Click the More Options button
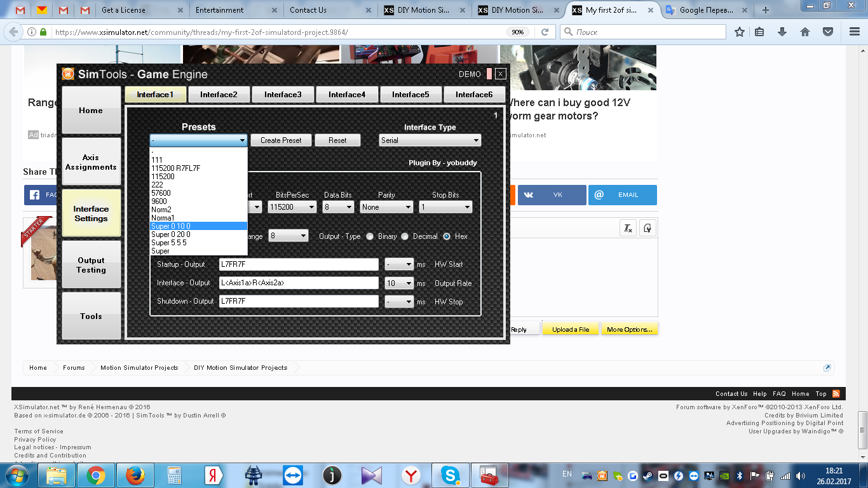The image size is (868, 488). [630, 329]
